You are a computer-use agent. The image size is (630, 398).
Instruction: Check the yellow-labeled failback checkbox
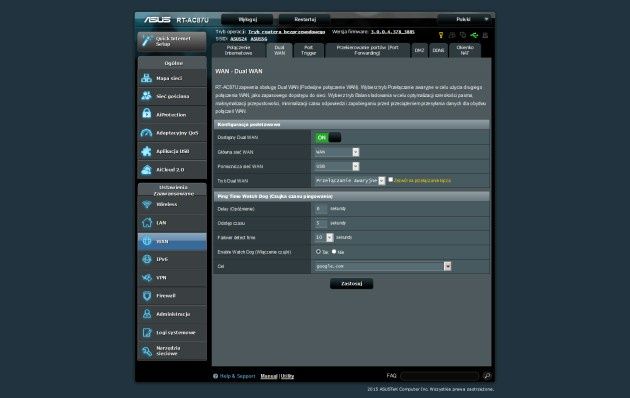(x=391, y=180)
